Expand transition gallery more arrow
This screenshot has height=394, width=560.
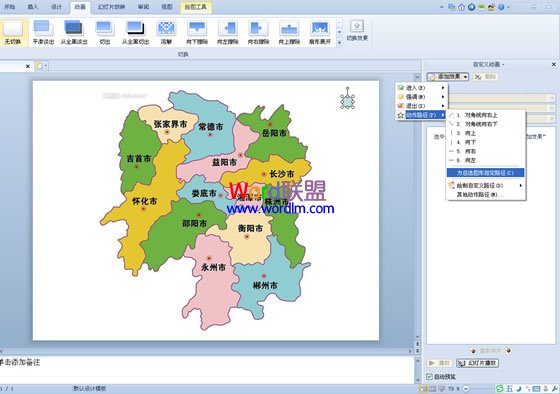coord(339,43)
